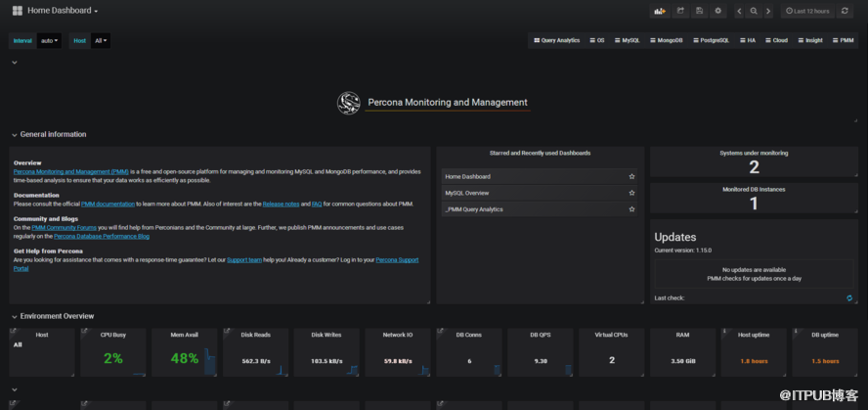
Task: Open the external link icon on Disk Reads panel
Action: coord(227,332)
